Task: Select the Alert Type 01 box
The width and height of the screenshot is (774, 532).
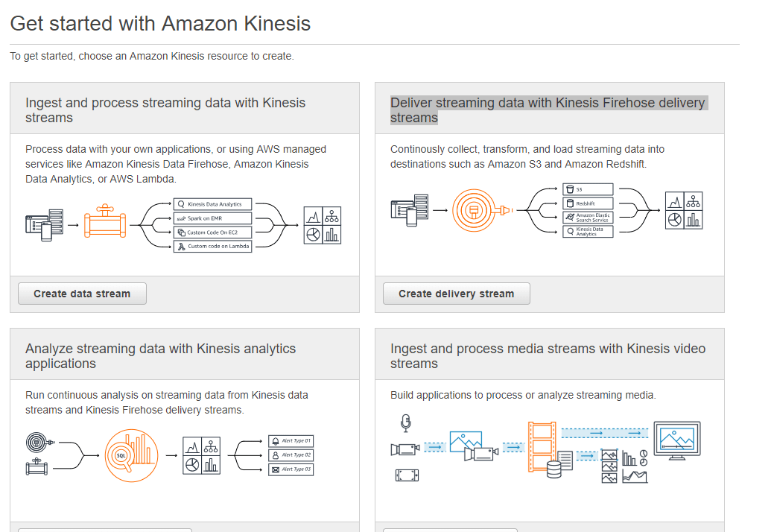Action: (x=291, y=441)
